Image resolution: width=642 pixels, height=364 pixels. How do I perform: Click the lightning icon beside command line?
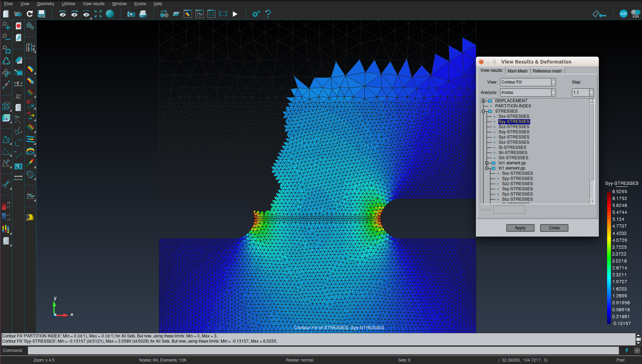(626, 351)
